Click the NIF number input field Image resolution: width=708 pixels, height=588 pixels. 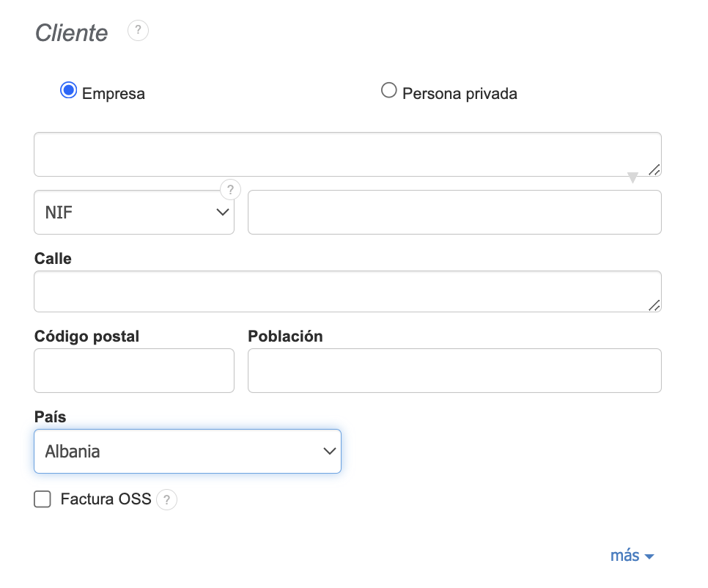pyautogui.click(x=454, y=213)
